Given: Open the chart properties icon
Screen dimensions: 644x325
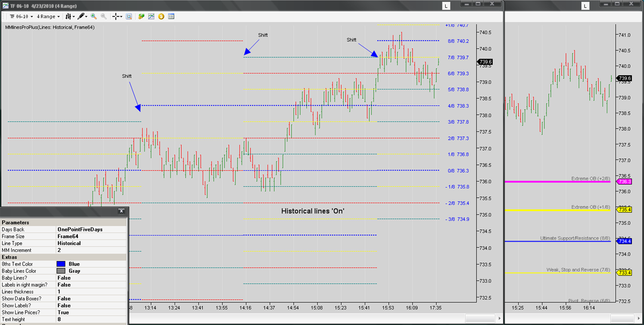Looking at the screenshot, I should (x=171, y=17).
